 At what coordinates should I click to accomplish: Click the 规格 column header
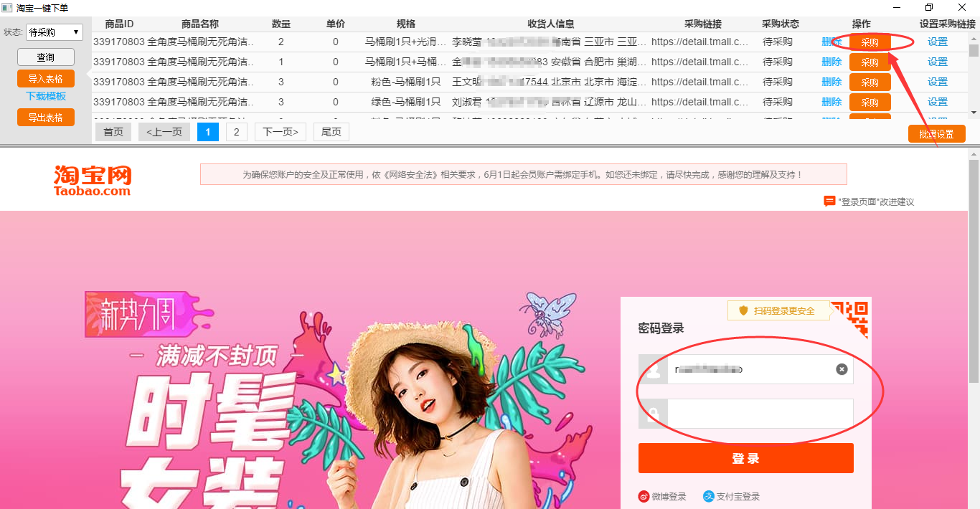[406, 24]
